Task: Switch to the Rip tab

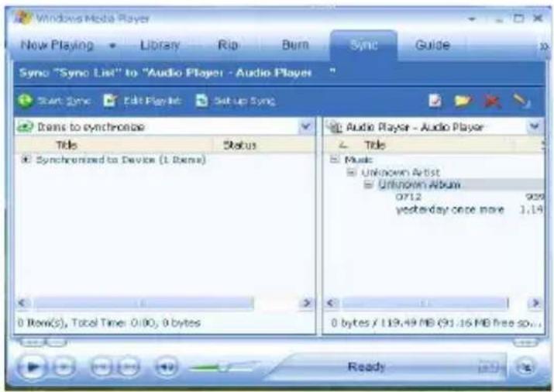Action: tap(228, 45)
